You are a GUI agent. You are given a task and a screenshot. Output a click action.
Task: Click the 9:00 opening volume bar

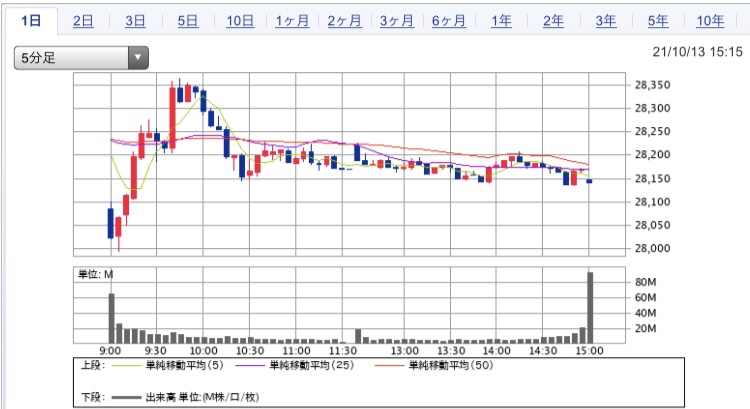(111, 318)
